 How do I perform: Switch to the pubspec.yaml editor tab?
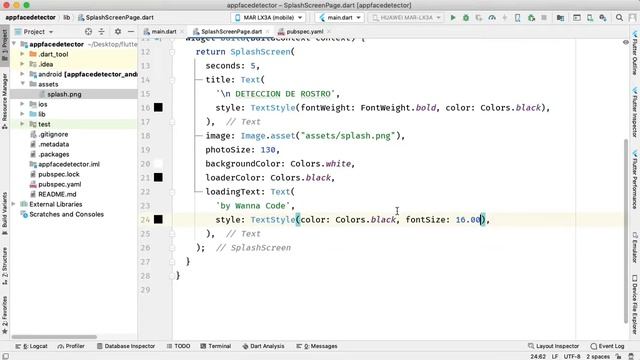coord(304,31)
